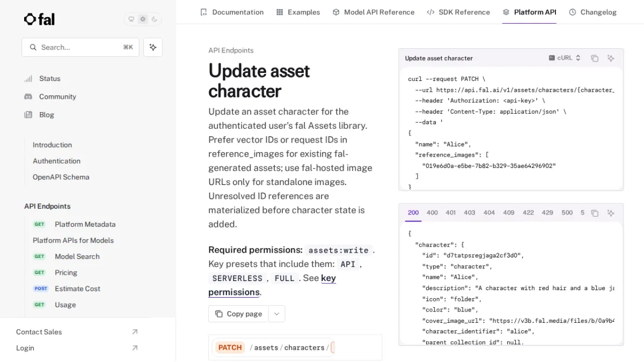This screenshot has height=362, width=644.
Task: Follow the key permissions link
Action: coord(272,285)
